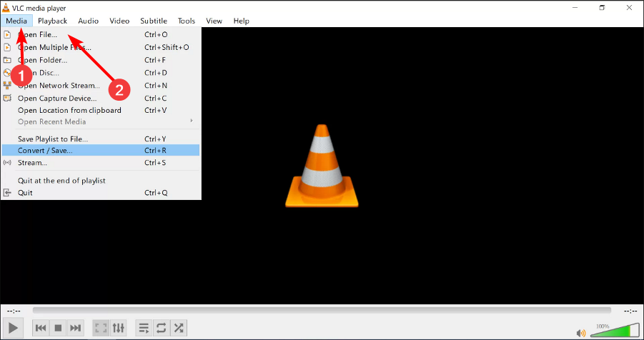644x340 pixels.
Task: Click the Open Multiple Files icon
Action: click(x=7, y=48)
